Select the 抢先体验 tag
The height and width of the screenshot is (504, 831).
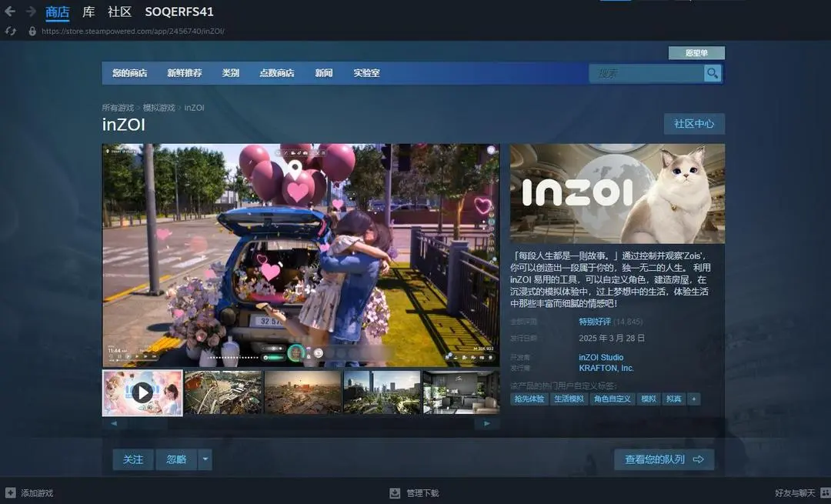coord(529,399)
